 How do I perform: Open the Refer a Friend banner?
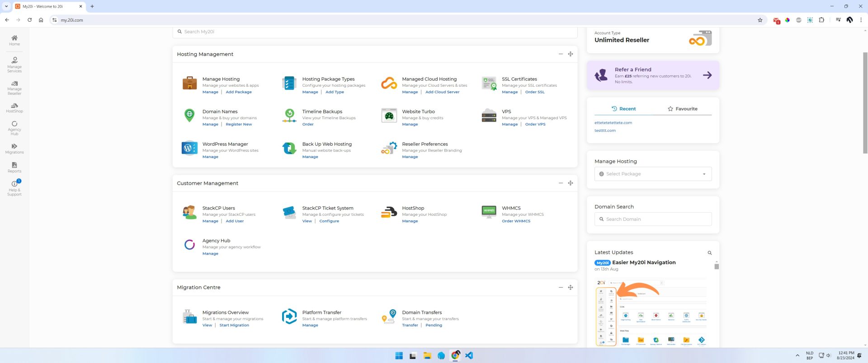click(x=653, y=75)
